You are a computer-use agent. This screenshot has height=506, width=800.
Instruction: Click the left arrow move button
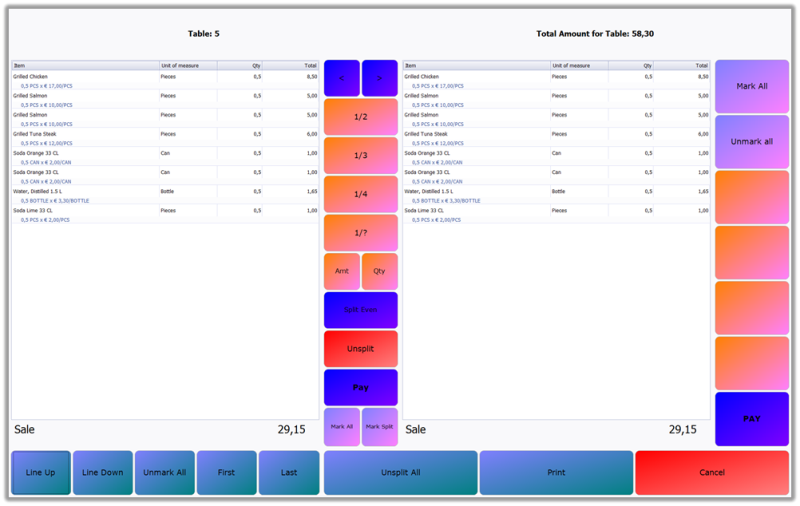[x=341, y=78]
